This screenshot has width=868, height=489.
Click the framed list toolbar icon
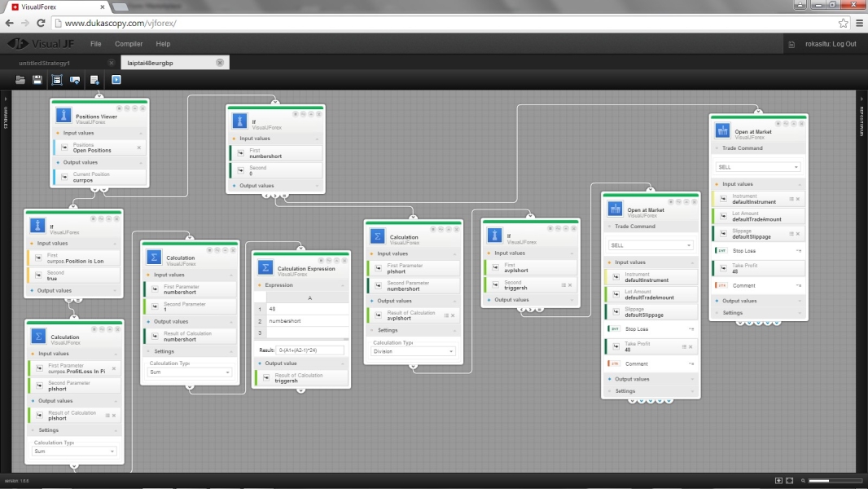[x=56, y=80]
